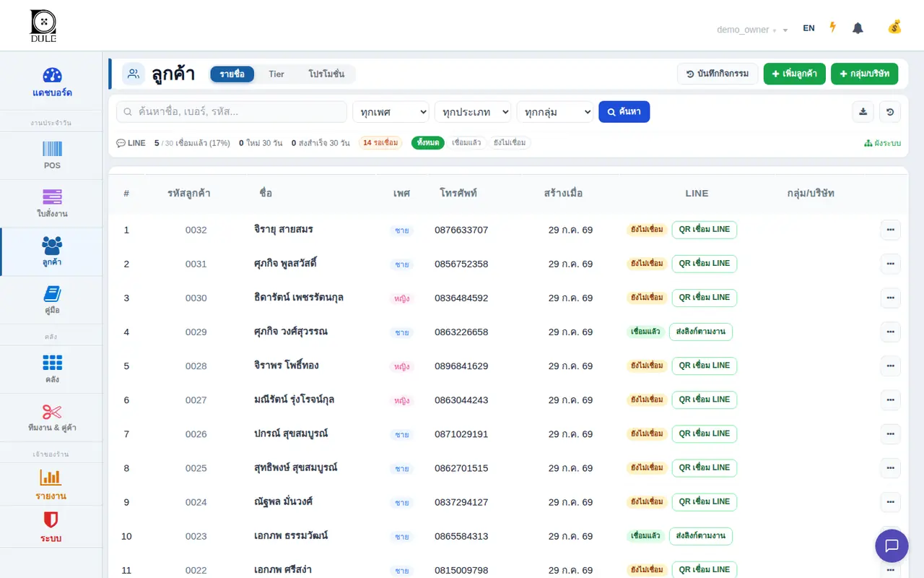Open the more options menu for มณีรัตน์ รุ่งโรจน์กุล
The image size is (924, 578).
coord(890,400)
